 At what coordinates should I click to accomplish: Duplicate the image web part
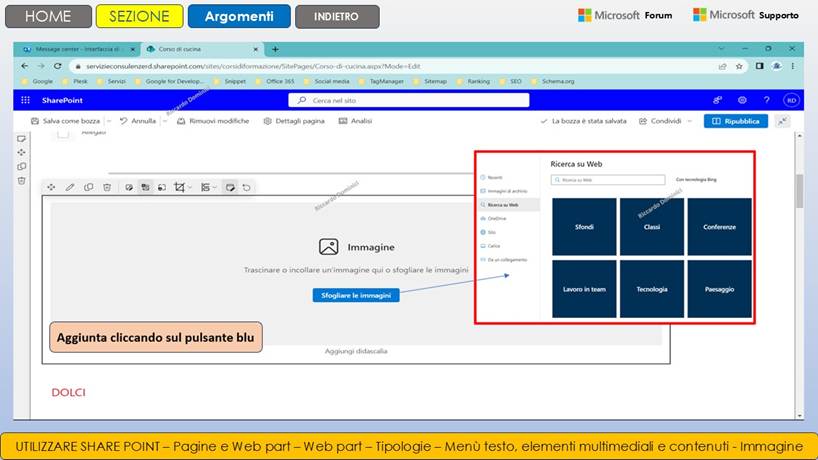pos(89,187)
